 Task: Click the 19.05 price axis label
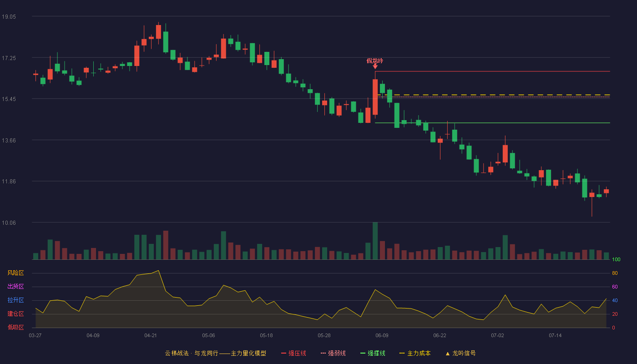tap(9, 16)
